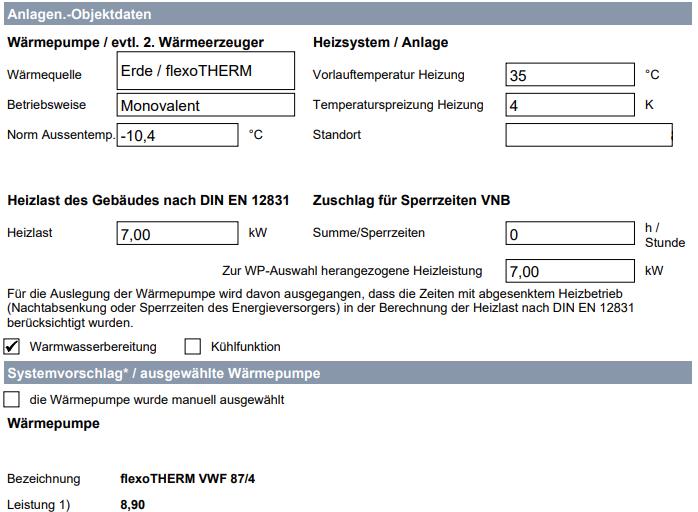Click the Norm Aussentemp. field with -10,4
This screenshot has height=512, width=698.
coord(177,135)
